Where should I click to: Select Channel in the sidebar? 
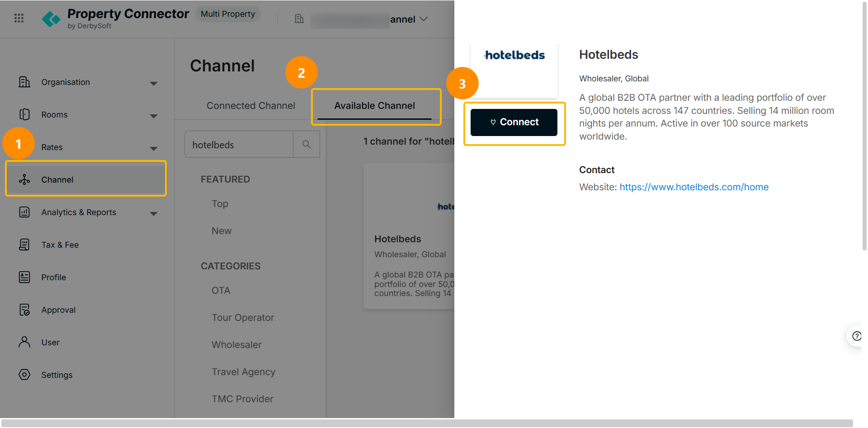click(86, 179)
